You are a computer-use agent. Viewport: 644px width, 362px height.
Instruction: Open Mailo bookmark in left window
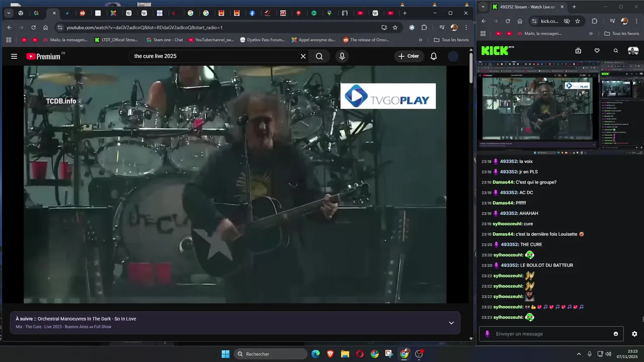(65, 40)
